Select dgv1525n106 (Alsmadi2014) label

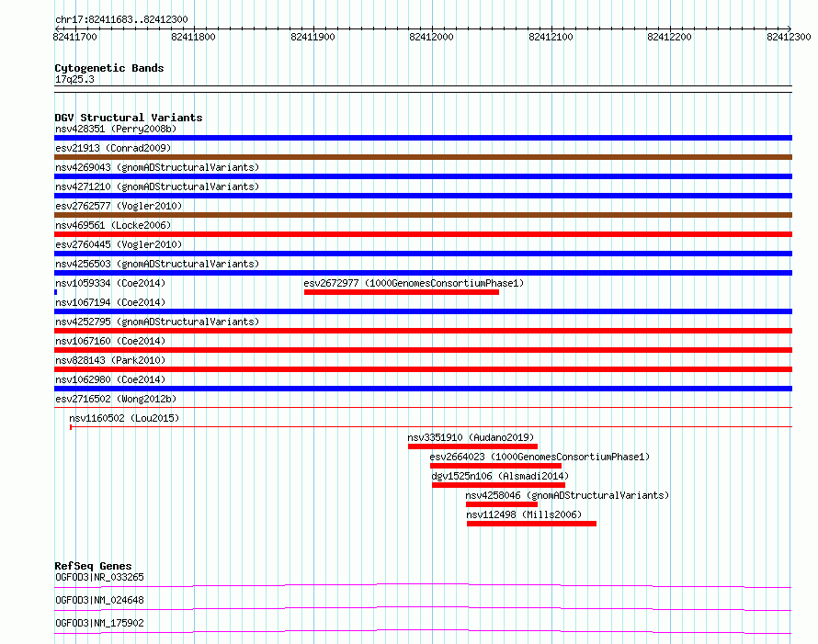pyautogui.click(x=500, y=476)
